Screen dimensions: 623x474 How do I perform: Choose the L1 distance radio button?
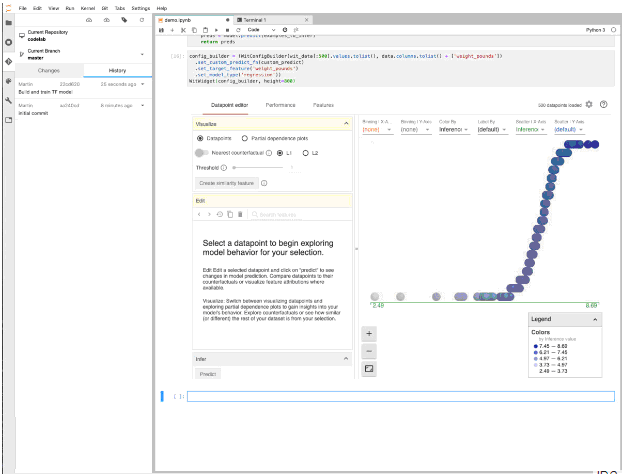click(x=280, y=153)
